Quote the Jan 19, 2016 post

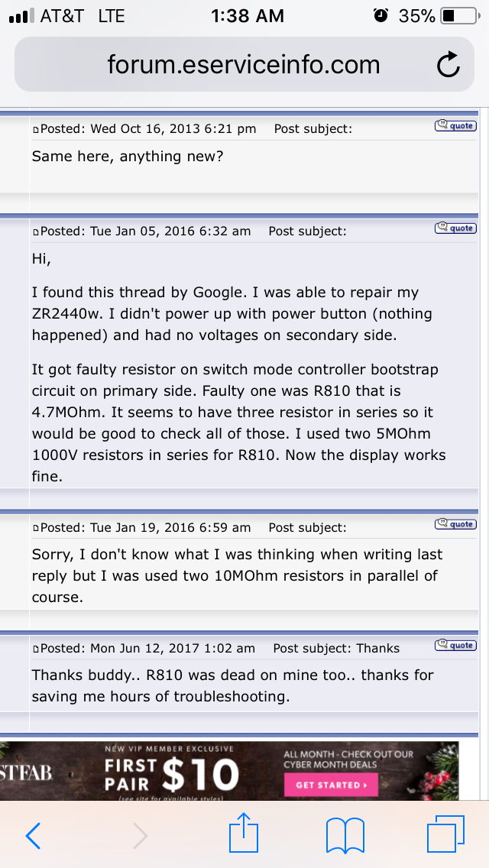pos(455,524)
